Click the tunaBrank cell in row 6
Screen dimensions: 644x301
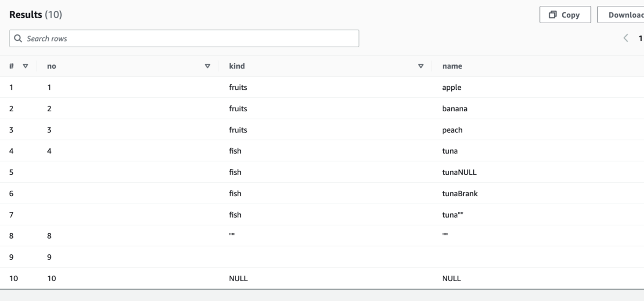(460, 193)
